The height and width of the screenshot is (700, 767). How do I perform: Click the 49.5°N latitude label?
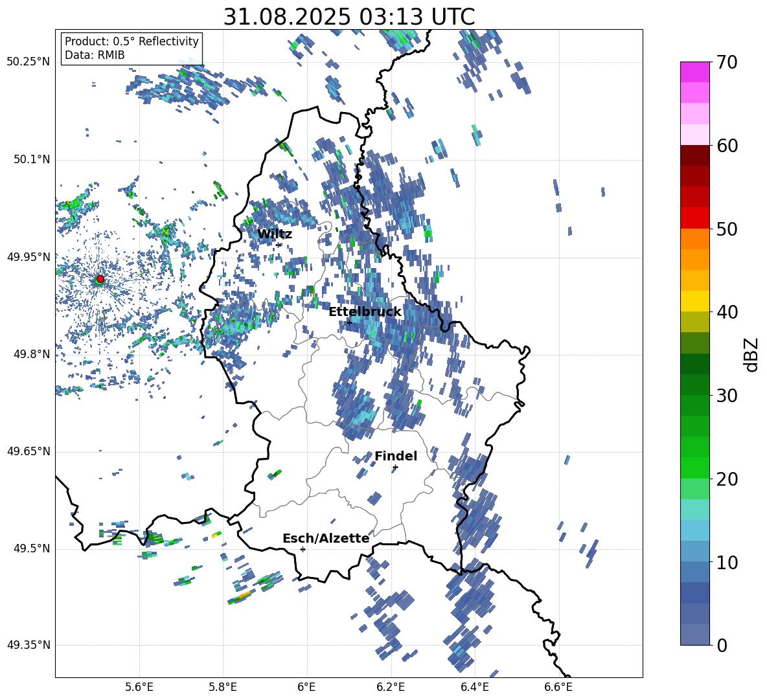31,548
